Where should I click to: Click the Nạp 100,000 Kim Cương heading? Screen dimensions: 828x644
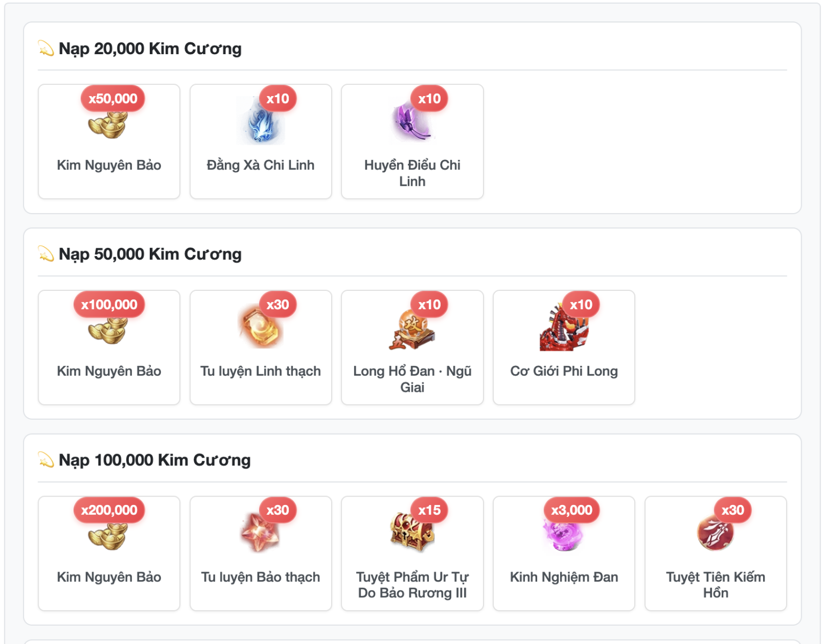pos(155,460)
